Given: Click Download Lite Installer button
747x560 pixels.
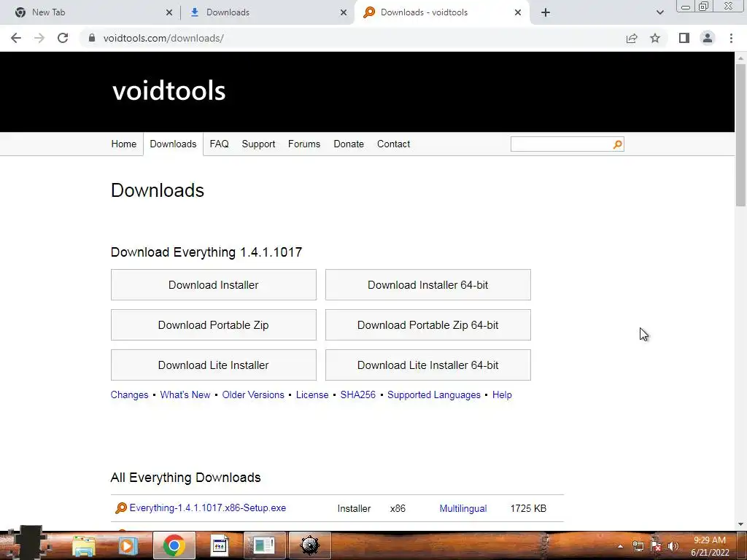Looking at the screenshot, I should 214,365.
